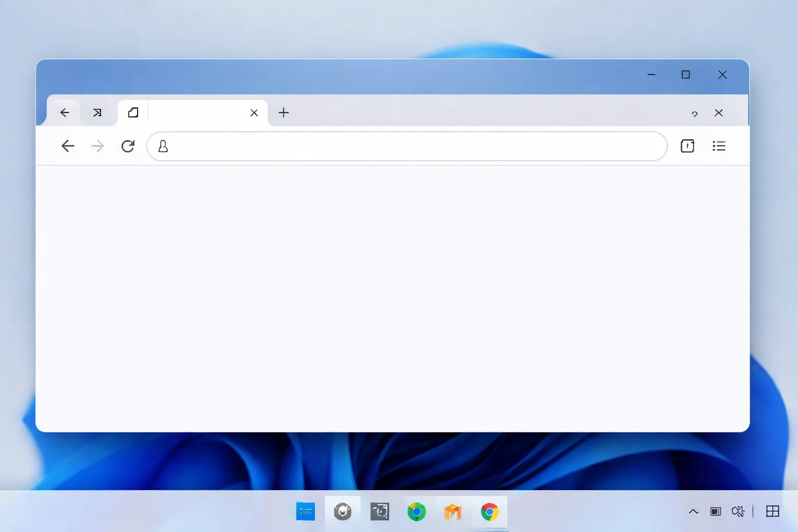
Task: Click the square tab icon right of the address bar
Action: [687, 146]
